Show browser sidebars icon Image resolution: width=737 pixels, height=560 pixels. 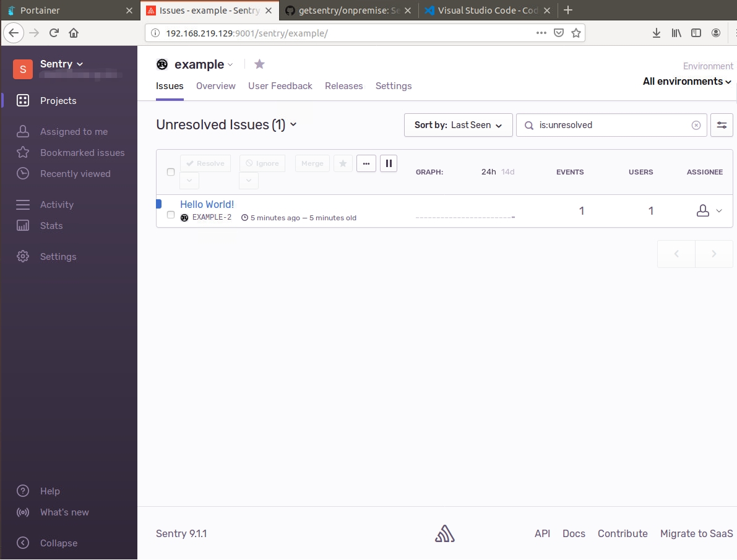[696, 33]
